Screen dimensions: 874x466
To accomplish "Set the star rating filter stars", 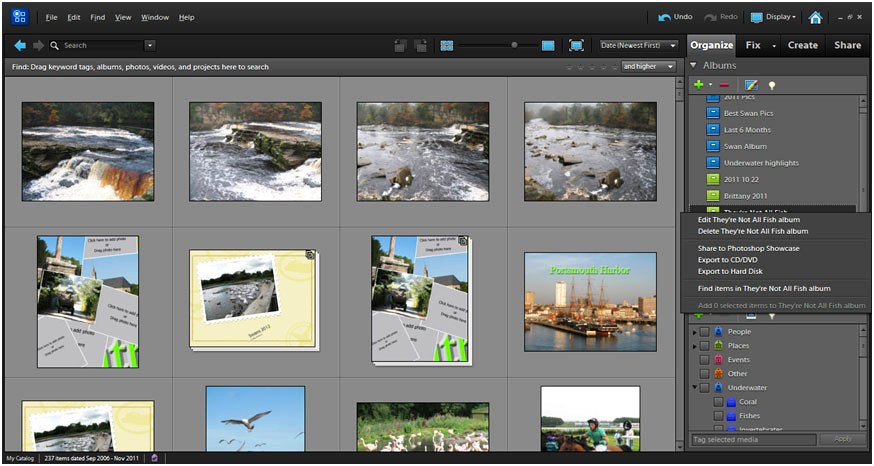I will (x=591, y=67).
